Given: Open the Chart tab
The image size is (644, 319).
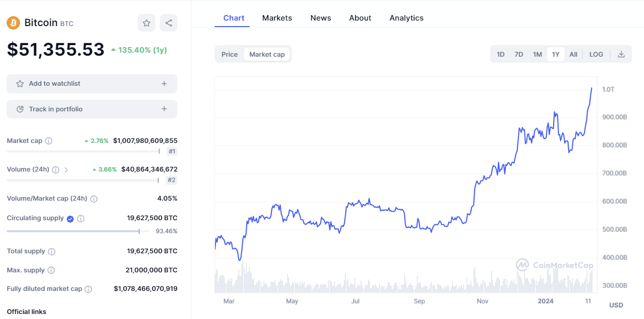Looking at the screenshot, I should [234, 18].
